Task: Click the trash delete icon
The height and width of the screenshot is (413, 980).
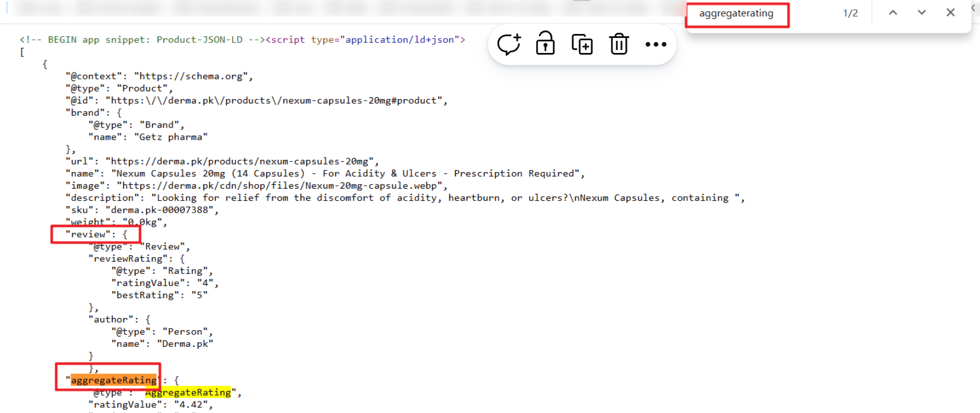Action: click(x=619, y=44)
